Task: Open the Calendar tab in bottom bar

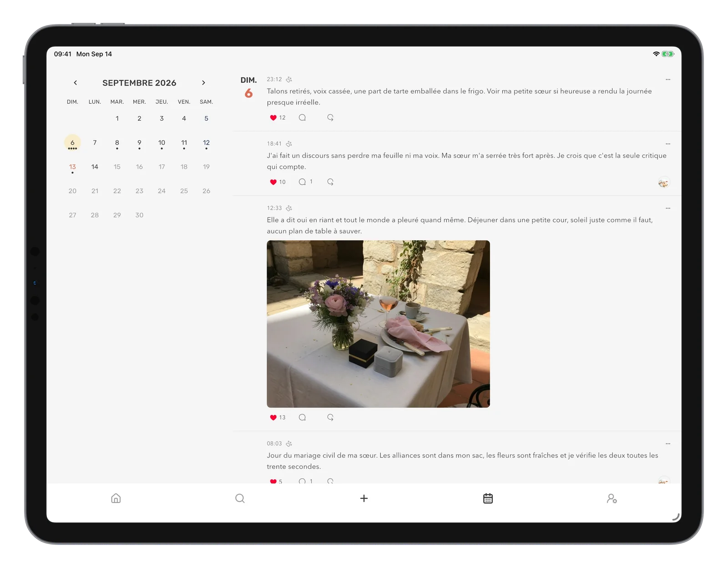Action: coord(488,499)
